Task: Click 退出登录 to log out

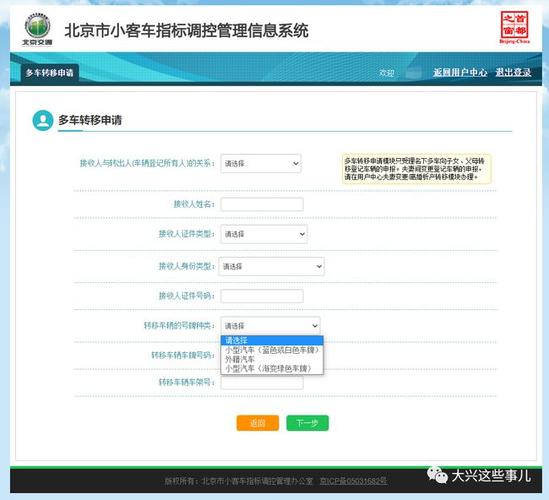Action: coord(513,72)
